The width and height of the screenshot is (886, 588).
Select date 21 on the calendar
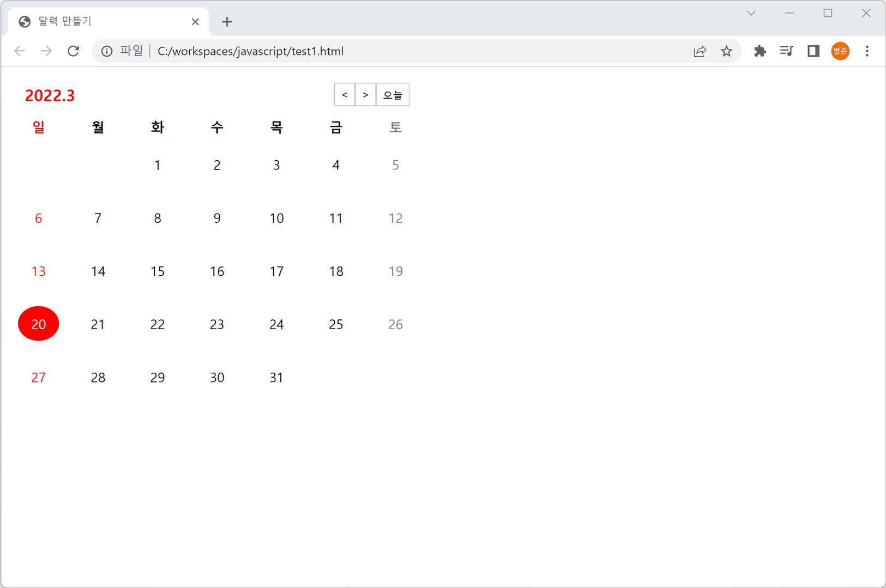click(x=98, y=325)
